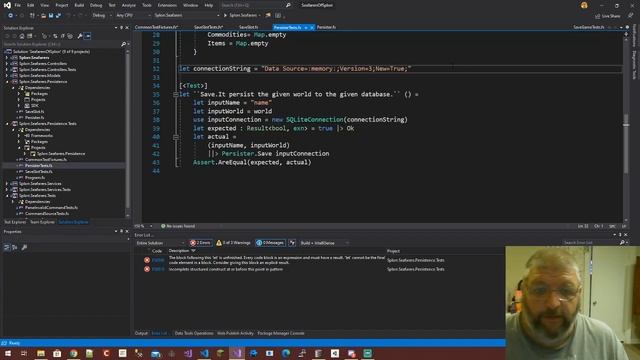Open the Package Manager Console tab
Viewport: 640px width, 360px height.
[x=281, y=333]
